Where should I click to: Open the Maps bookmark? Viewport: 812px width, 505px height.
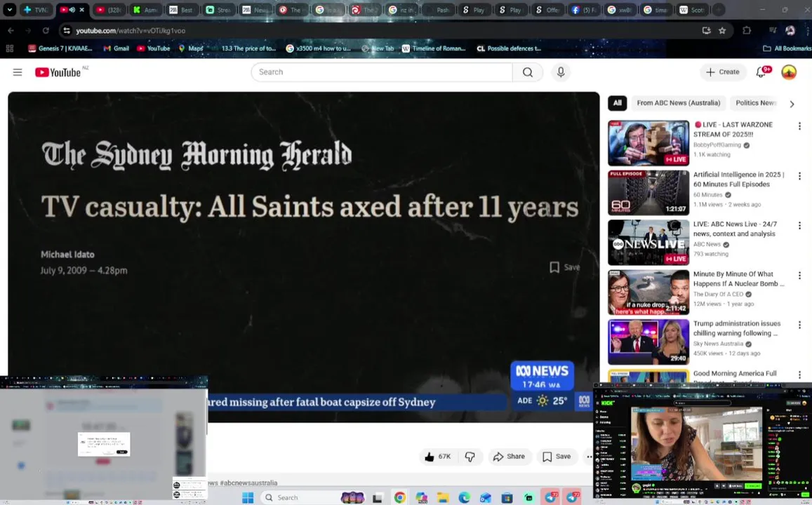click(191, 48)
